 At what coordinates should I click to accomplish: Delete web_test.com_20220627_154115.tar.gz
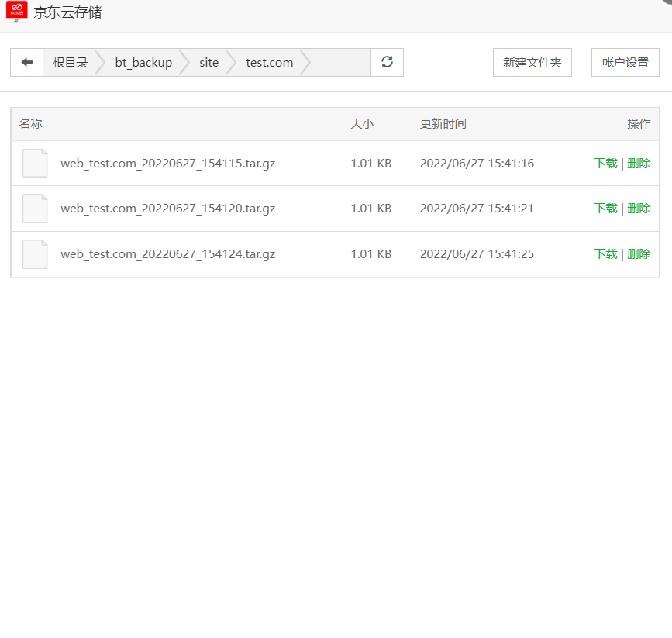point(639,164)
